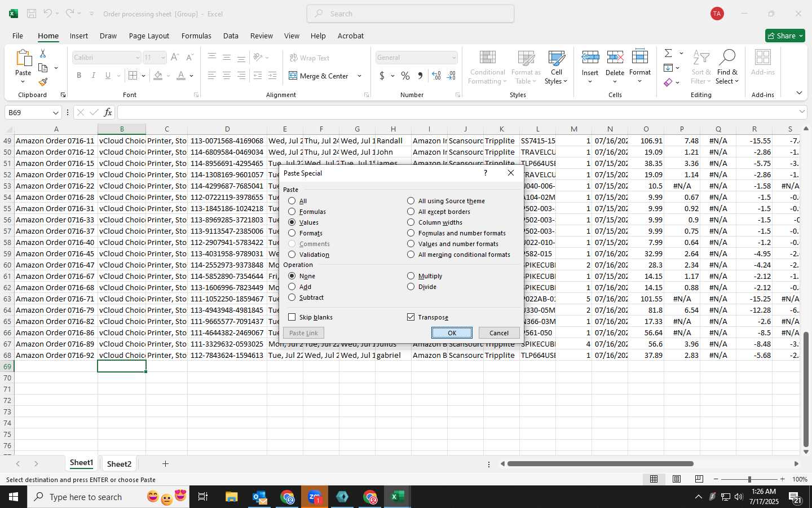The width and height of the screenshot is (812, 508).
Task: Select Values and number formats option
Action: 411,244
